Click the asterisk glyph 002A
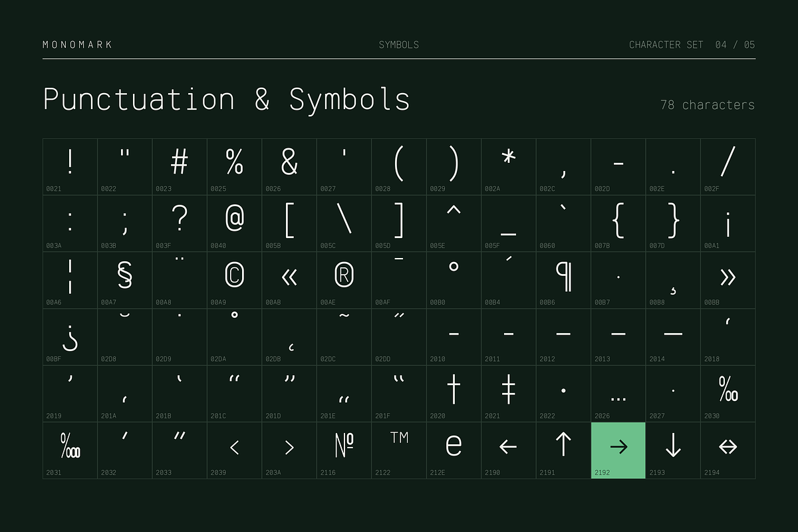 point(508,167)
